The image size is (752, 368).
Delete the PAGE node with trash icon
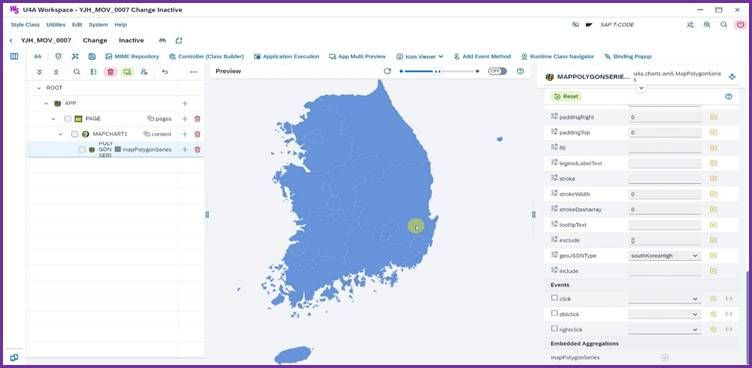(x=197, y=119)
